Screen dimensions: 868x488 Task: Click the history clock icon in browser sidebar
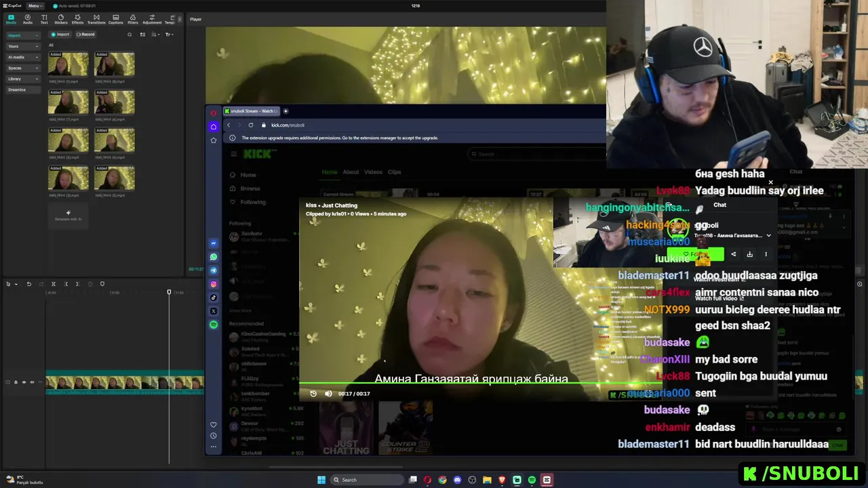click(x=214, y=436)
